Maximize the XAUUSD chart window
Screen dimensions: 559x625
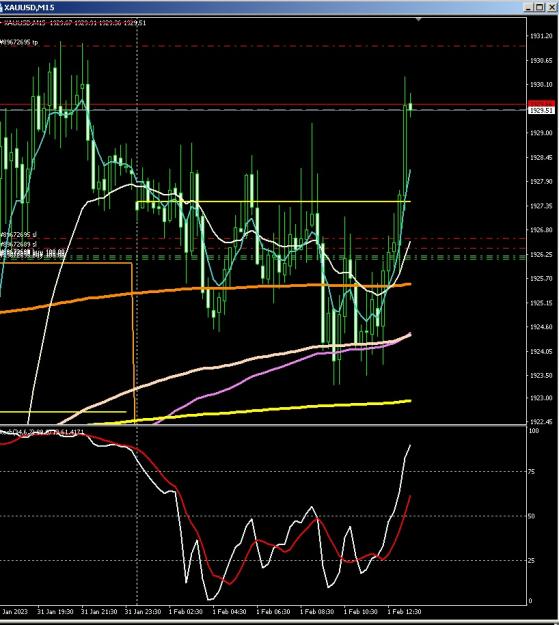(x=539, y=7)
